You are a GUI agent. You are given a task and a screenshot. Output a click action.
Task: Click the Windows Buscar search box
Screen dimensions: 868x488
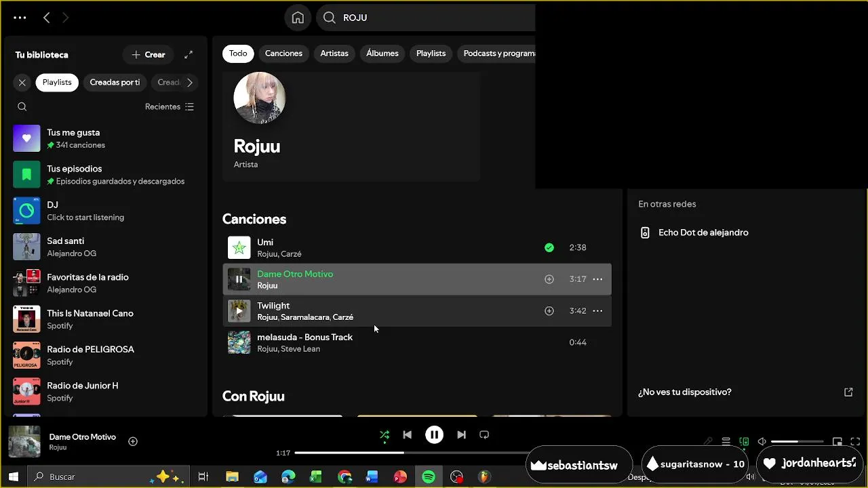[108, 476]
